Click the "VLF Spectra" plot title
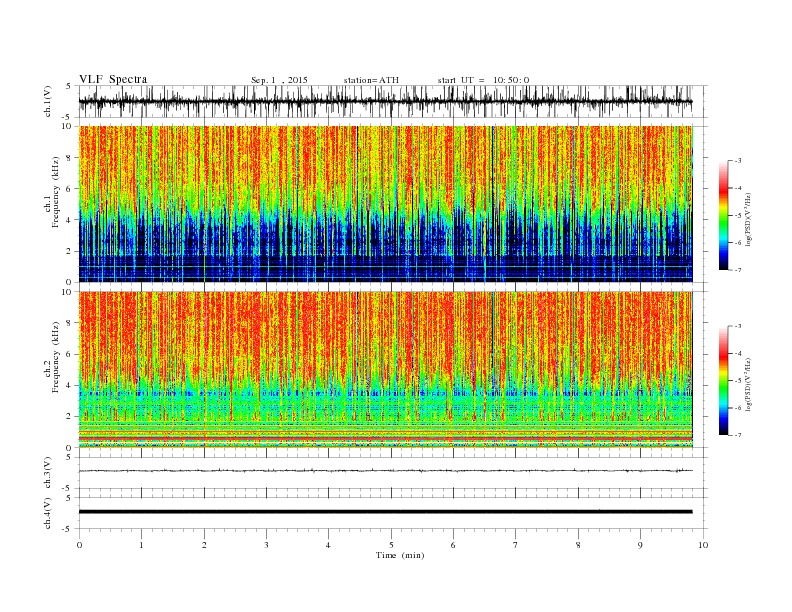 pos(113,79)
